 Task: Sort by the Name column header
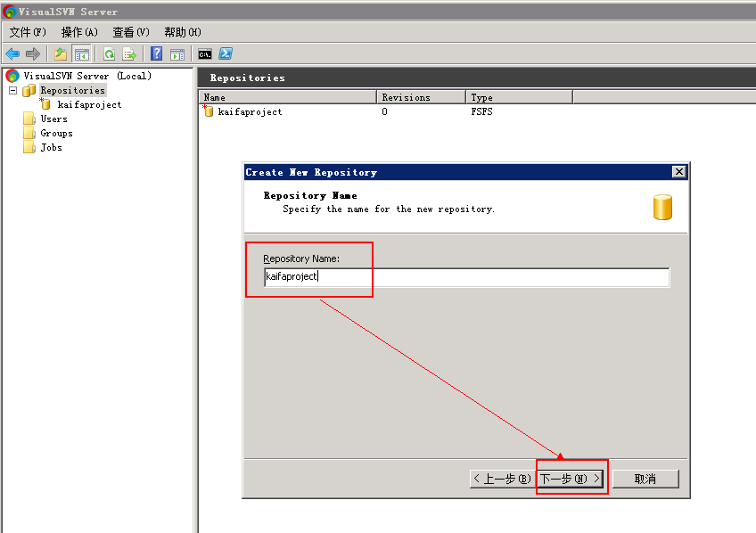pos(288,97)
